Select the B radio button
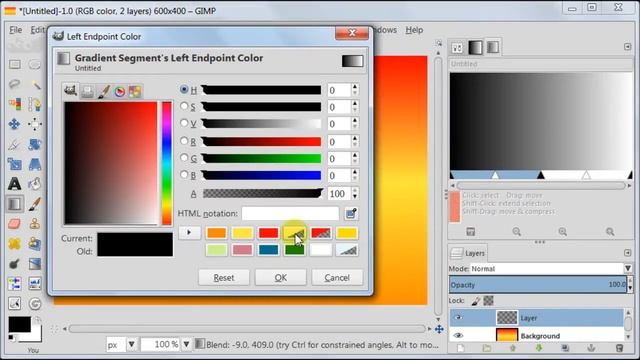This screenshot has height=360, width=640. [x=184, y=175]
